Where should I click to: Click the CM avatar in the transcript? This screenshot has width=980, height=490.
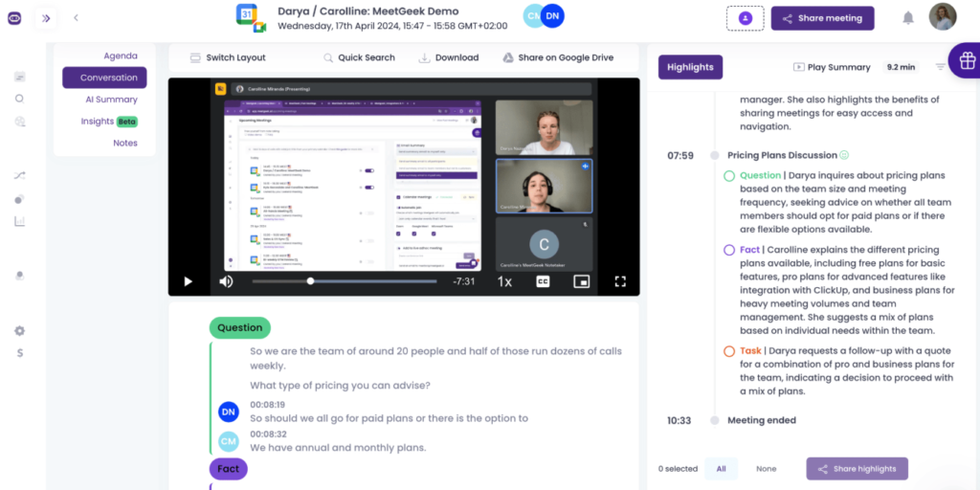point(229,442)
